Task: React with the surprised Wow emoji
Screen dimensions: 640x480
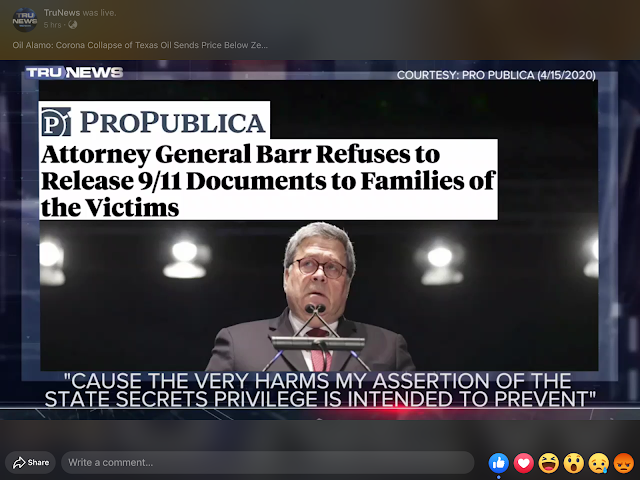Action: 573,463
